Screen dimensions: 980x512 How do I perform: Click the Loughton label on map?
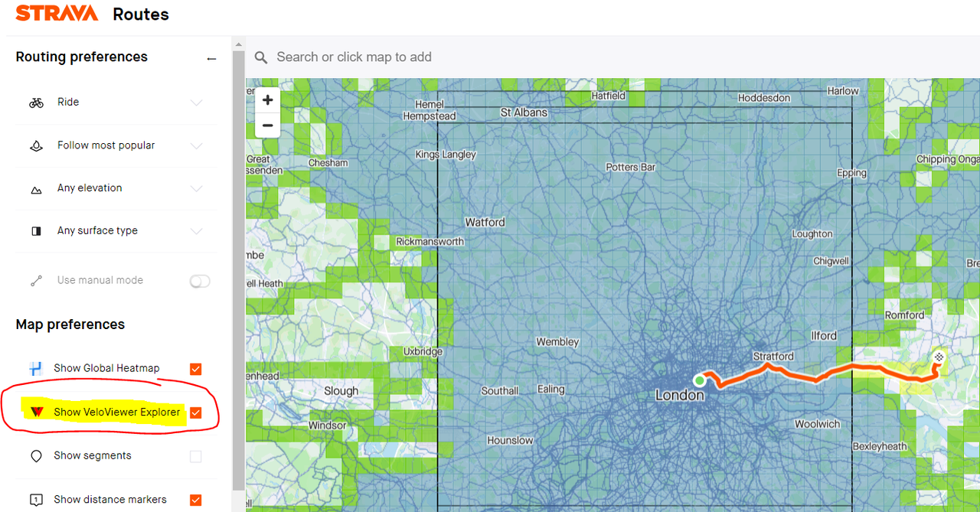(812, 234)
